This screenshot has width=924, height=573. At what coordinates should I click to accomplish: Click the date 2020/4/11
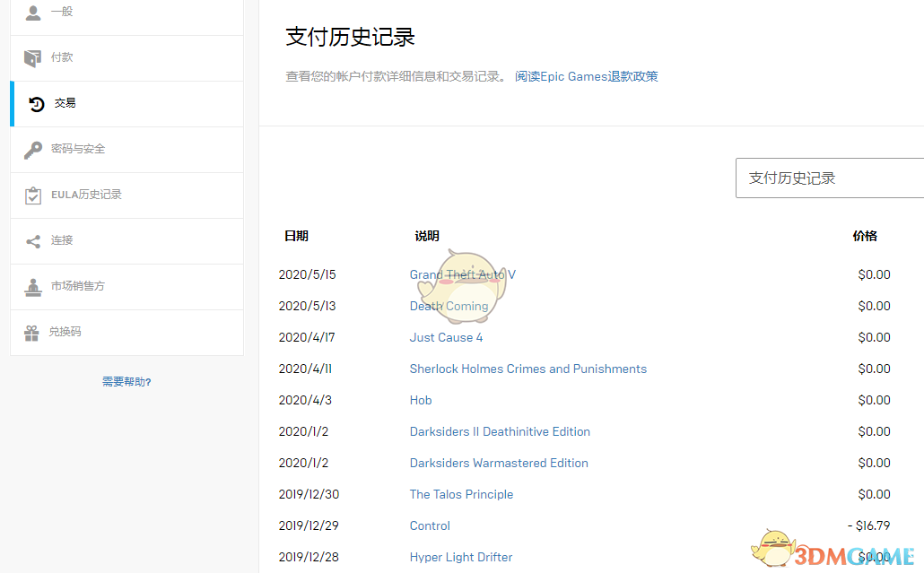point(305,369)
